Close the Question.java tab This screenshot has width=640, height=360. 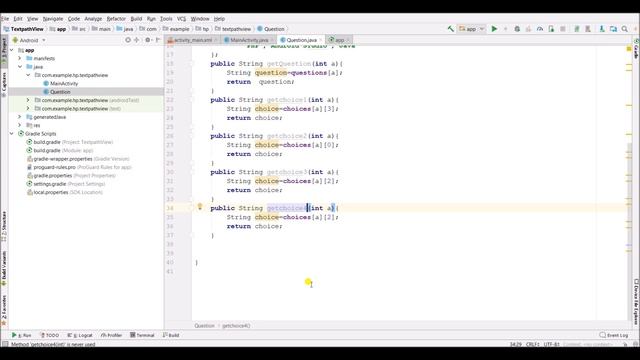pos(320,40)
